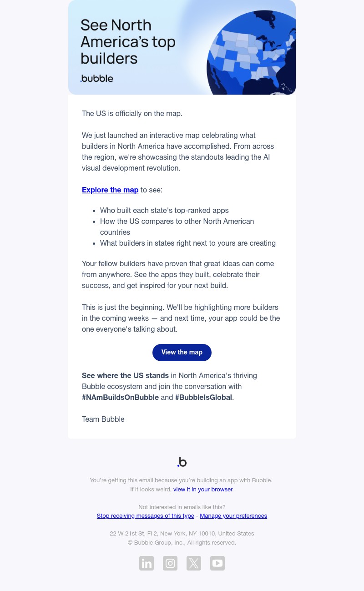This screenshot has width=364, height=591.
Task: Open Bubble's LinkedIn page via footer icon
Action: coord(147,563)
